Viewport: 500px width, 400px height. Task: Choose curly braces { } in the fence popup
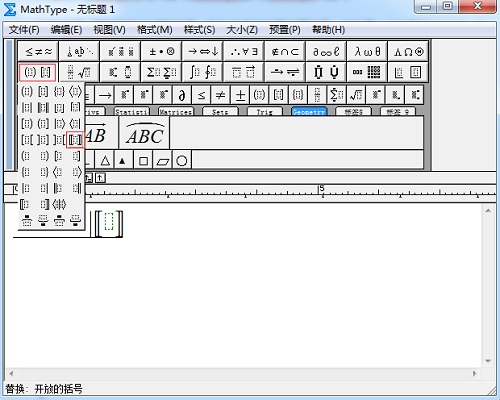click(x=59, y=91)
